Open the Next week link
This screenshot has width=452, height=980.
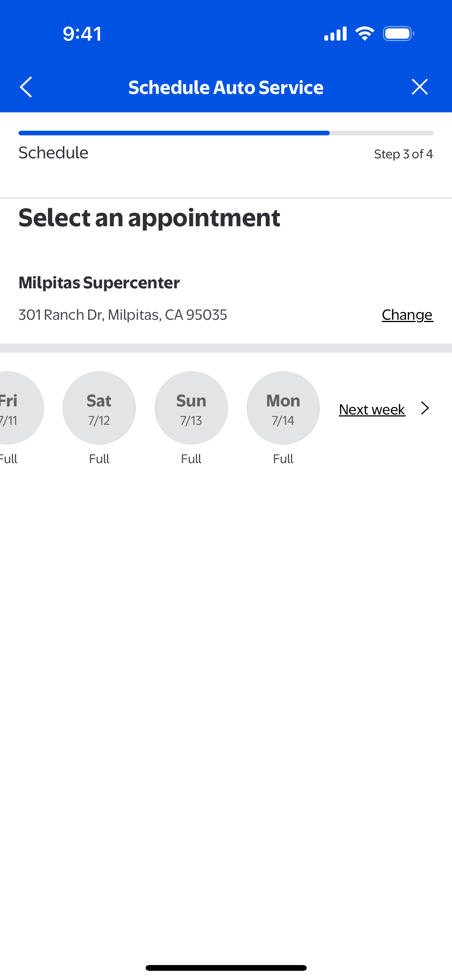[x=372, y=409]
